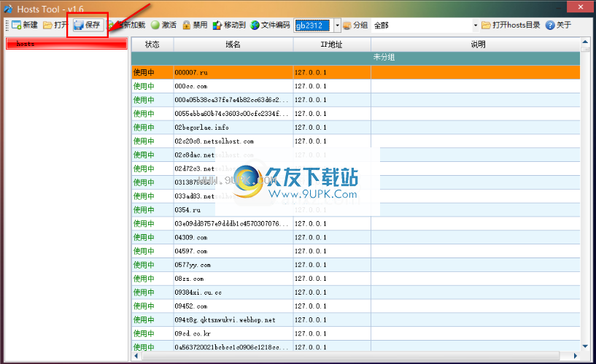Save the hosts file with 保存
Screen dimensions: 596x364
(88, 25)
